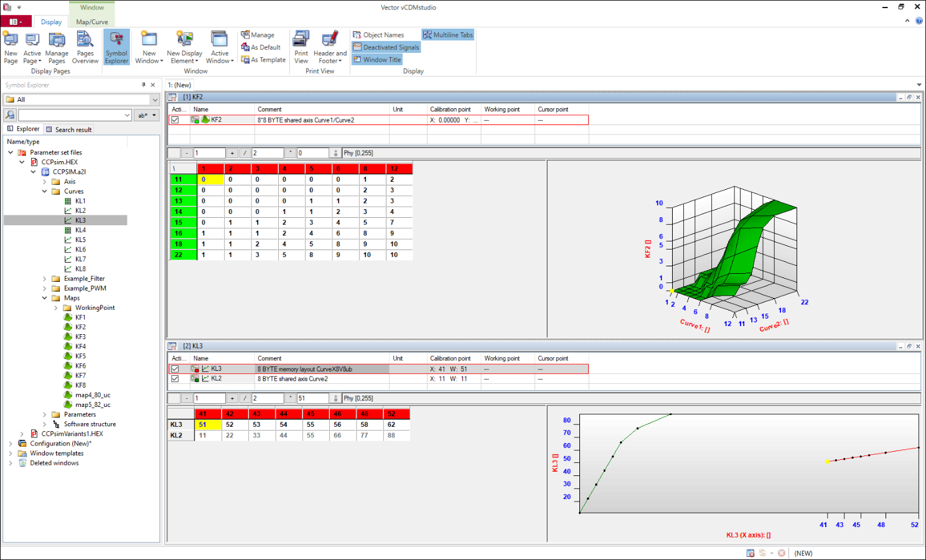Expand the Axis folder
926x560 pixels.
click(x=44, y=182)
